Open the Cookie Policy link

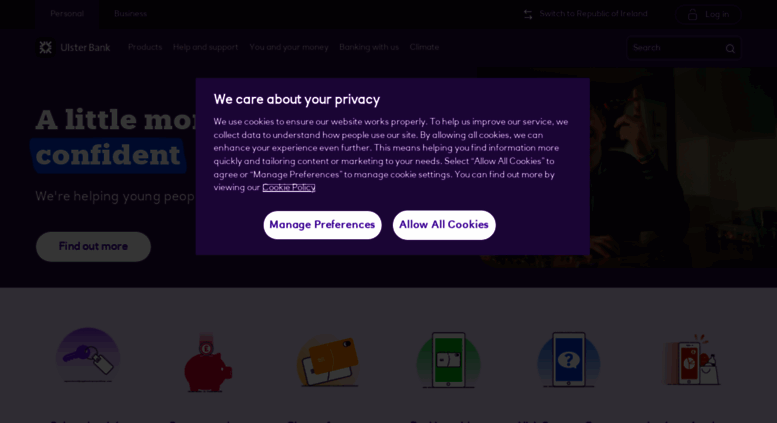point(289,187)
